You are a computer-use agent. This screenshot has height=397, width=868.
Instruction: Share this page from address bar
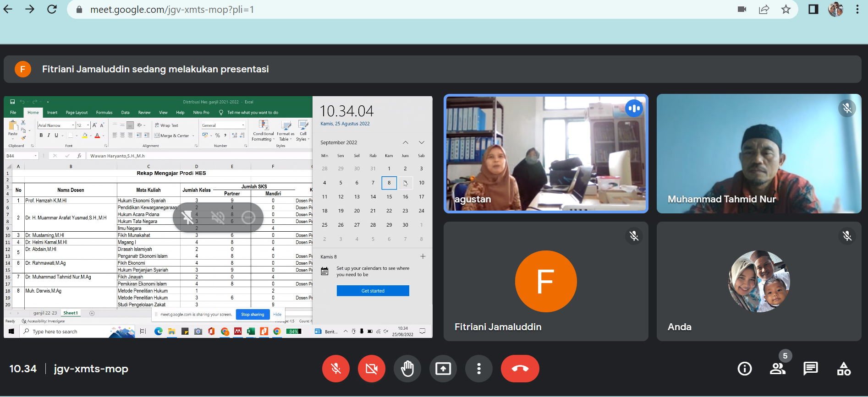(x=764, y=10)
